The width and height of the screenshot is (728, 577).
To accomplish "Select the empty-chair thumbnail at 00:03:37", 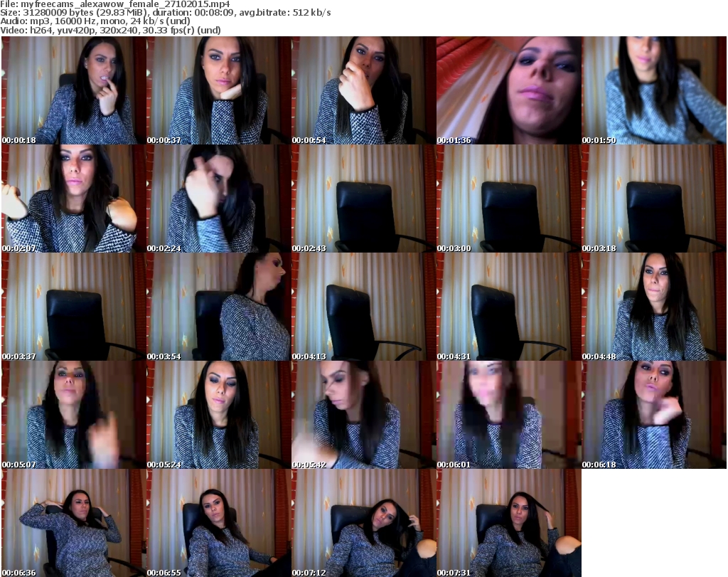I will [x=74, y=307].
